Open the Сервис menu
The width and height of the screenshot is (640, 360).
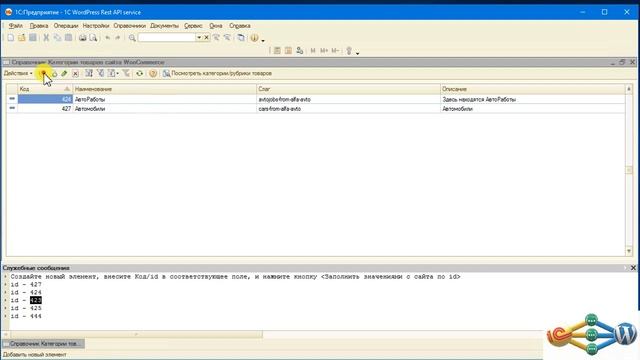(x=193, y=25)
